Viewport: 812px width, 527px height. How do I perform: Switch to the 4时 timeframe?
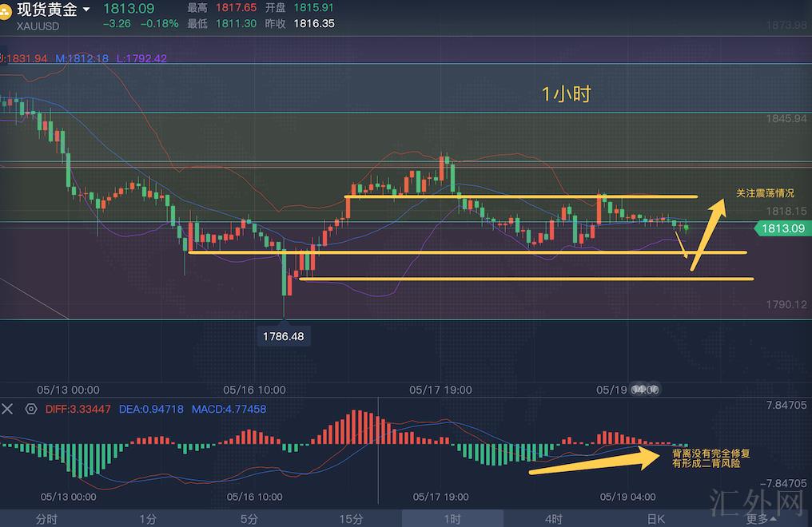pyautogui.click(x=554, y=519)
